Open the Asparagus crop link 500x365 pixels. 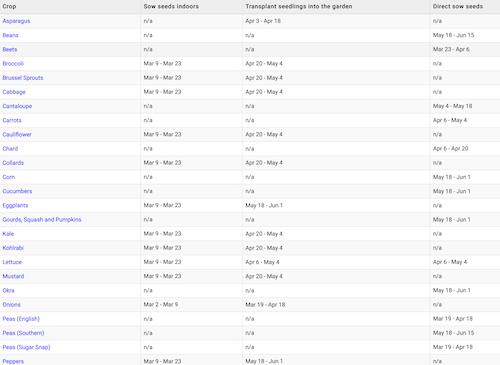(16, 21)
